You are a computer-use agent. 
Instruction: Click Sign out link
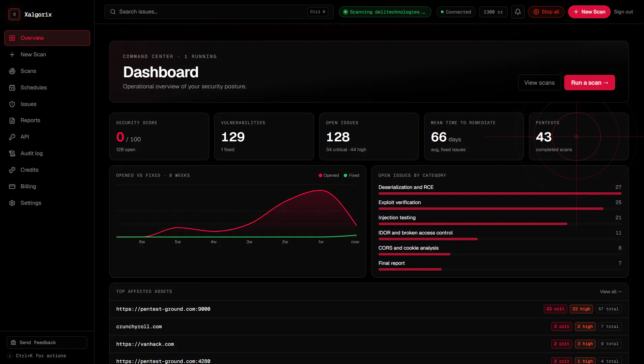[x=623, y=12]
